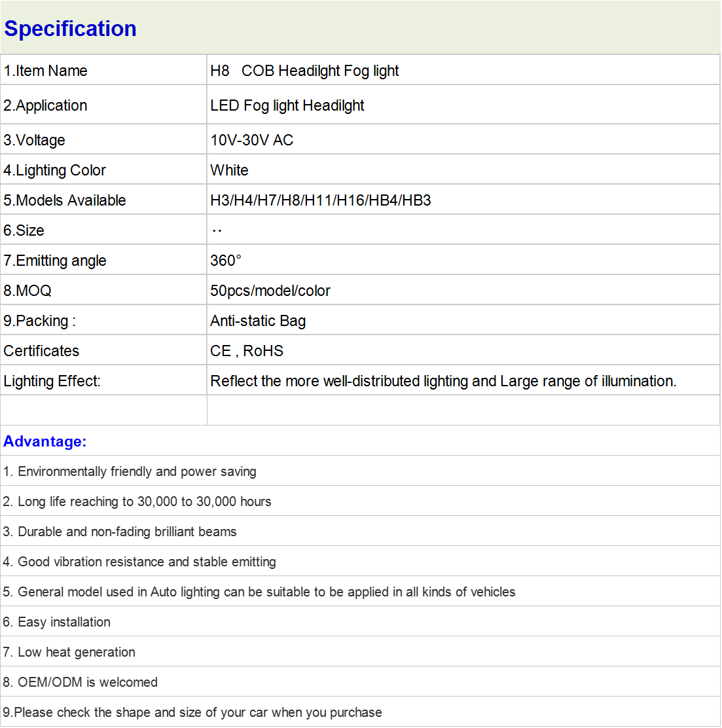Screen dimensions: 722x728
Task: Select the Lighting Color label cell
Action: pos(103,170)
